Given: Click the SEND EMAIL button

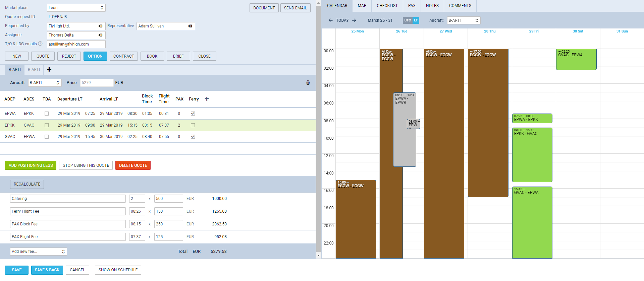Looking at the screenshot, I should [x=296, y=8].
